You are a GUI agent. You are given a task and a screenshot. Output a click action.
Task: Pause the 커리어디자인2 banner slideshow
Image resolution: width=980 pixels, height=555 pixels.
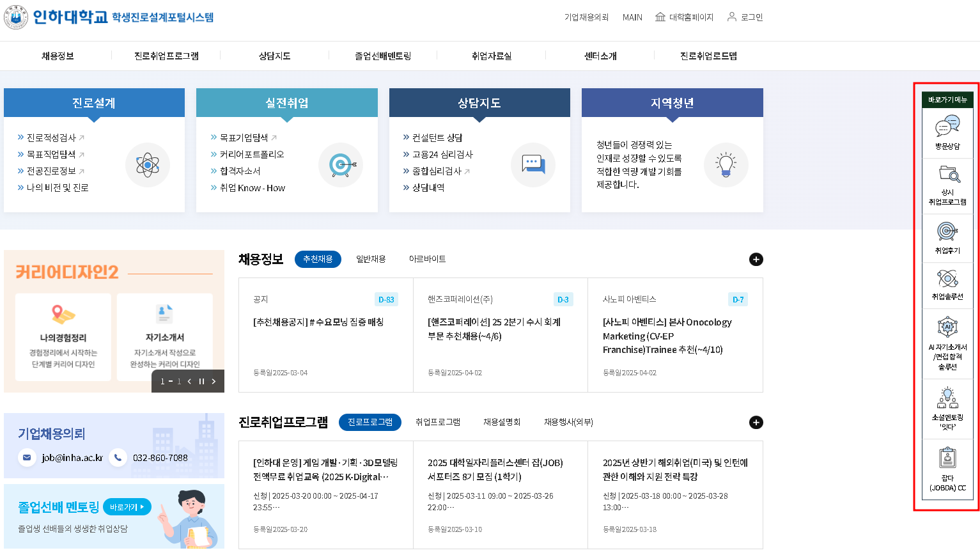pos(201,381)
